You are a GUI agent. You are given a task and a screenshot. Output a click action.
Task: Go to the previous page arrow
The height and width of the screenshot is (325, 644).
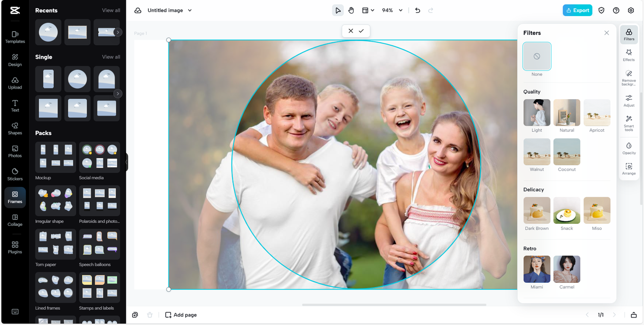[x=587, y=315]
